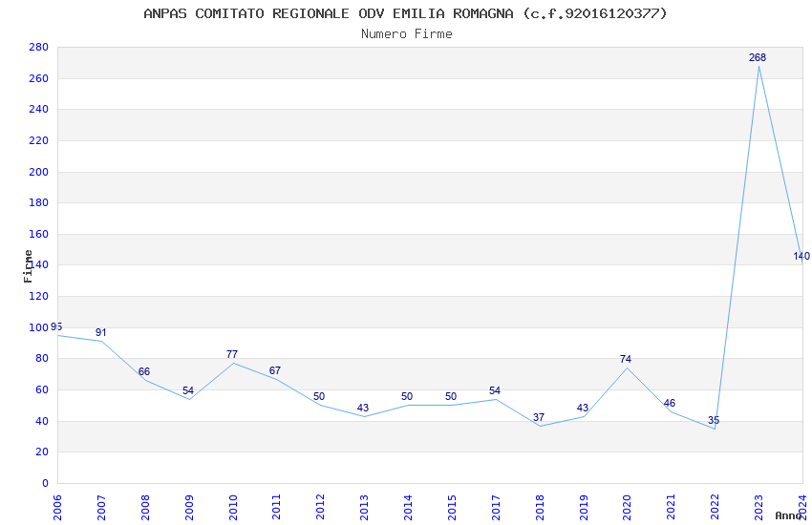
Task: Click the x-axis year label 2022
Action: click(716, 507)
